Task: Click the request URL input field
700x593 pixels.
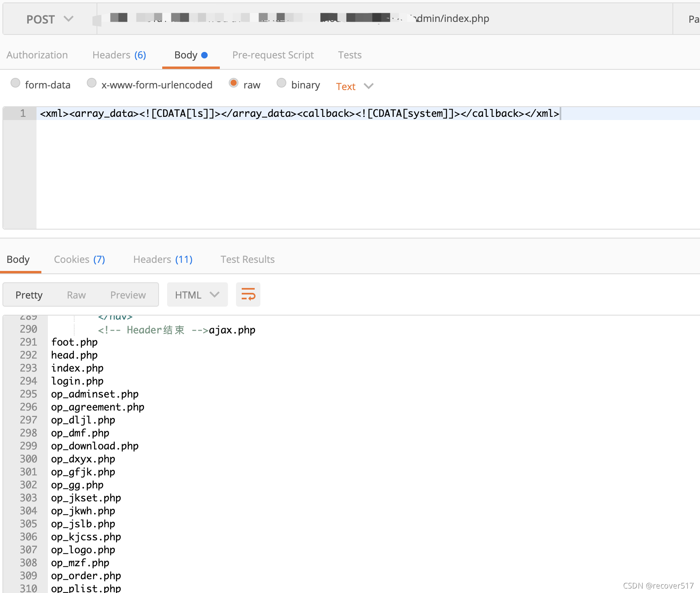Action: pos(384,19)
